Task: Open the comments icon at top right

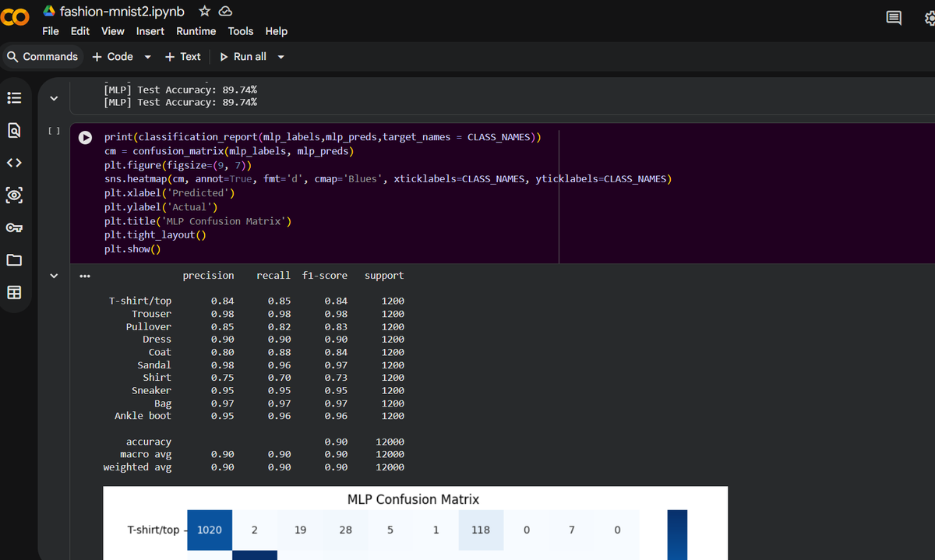Action: (894, 19)
